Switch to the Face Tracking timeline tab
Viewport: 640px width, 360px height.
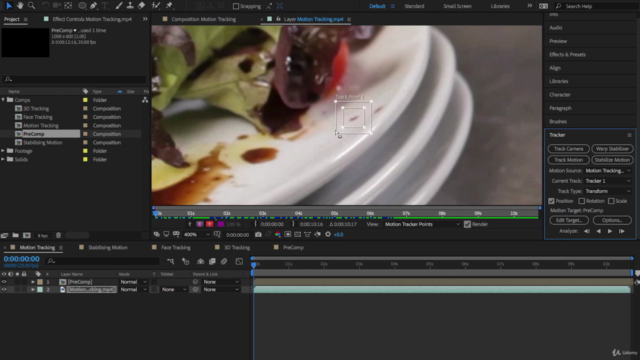pos(176,247)
